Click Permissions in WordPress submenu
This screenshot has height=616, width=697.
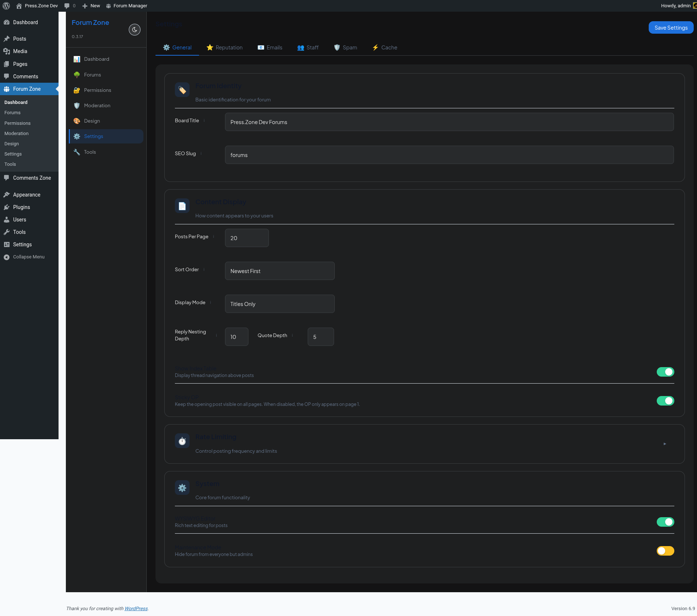click(x=18, y=123)
